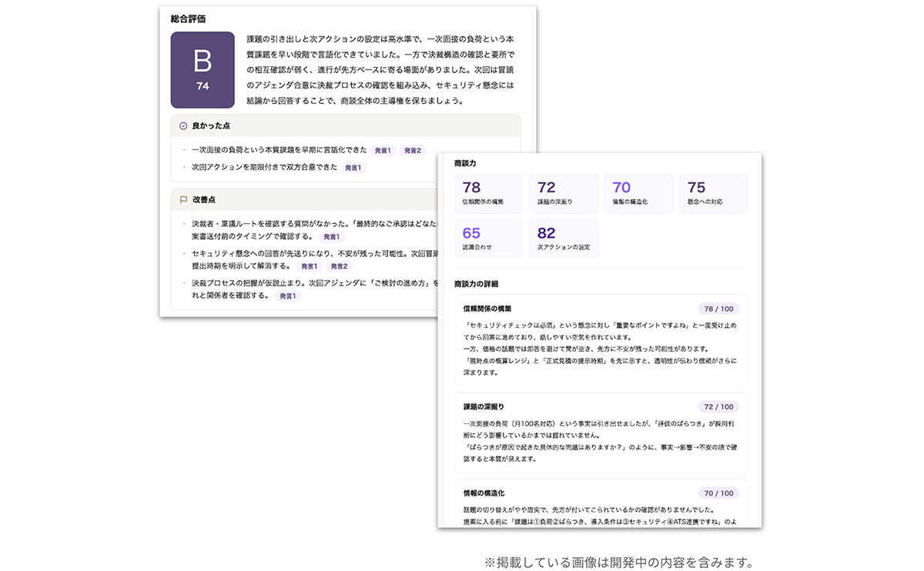Click the purple B 74 grade badge
Screen dimensions: 924x571
click(x=203, y=70)
